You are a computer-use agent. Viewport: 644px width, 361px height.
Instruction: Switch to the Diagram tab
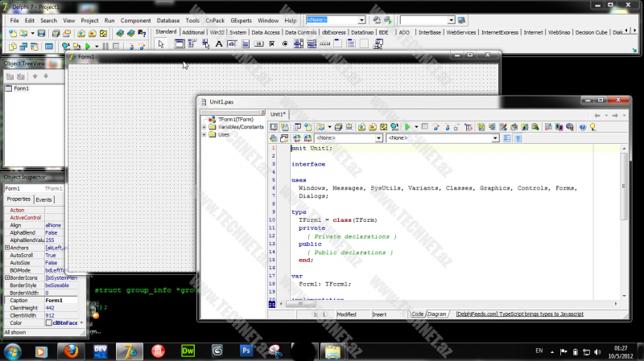(437, 314)
